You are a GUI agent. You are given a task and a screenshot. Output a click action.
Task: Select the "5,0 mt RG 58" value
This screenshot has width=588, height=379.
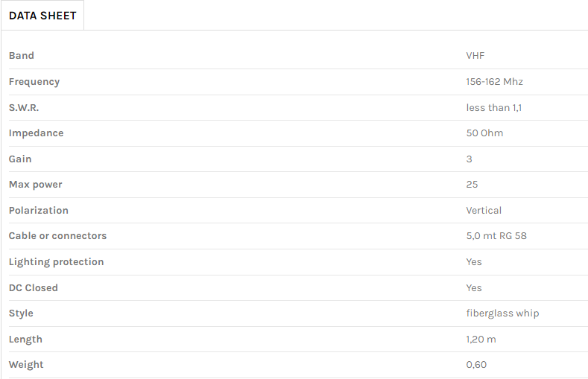point(496,236)
